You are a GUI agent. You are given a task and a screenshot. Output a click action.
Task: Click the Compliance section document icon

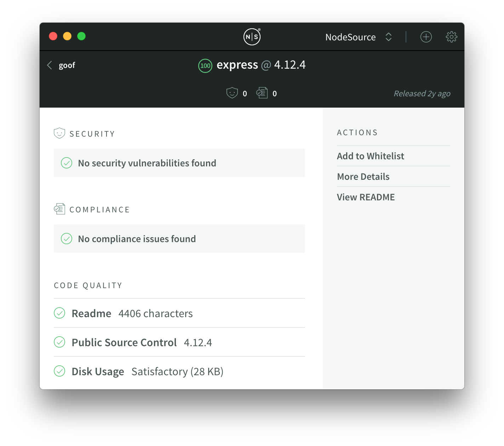tap(59, 209)
